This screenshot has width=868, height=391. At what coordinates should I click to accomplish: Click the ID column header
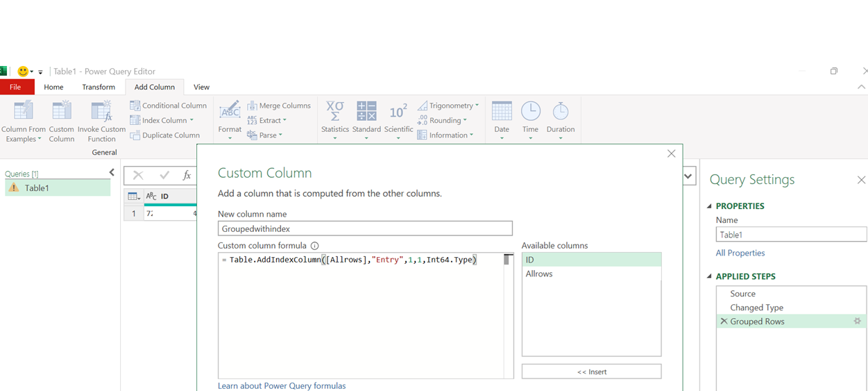[171, 197]
